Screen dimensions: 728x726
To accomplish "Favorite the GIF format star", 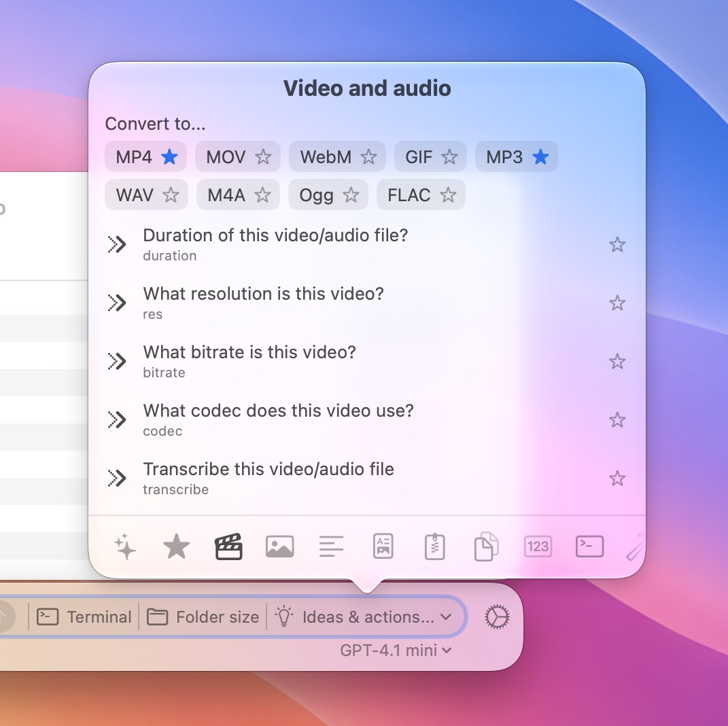I will pos(449,157).
